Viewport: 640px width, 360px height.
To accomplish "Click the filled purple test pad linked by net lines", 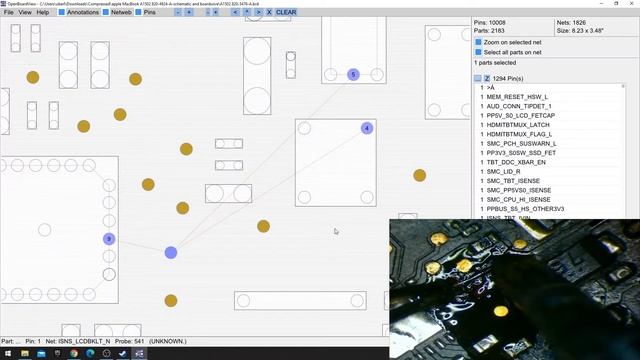I will 171,253.
